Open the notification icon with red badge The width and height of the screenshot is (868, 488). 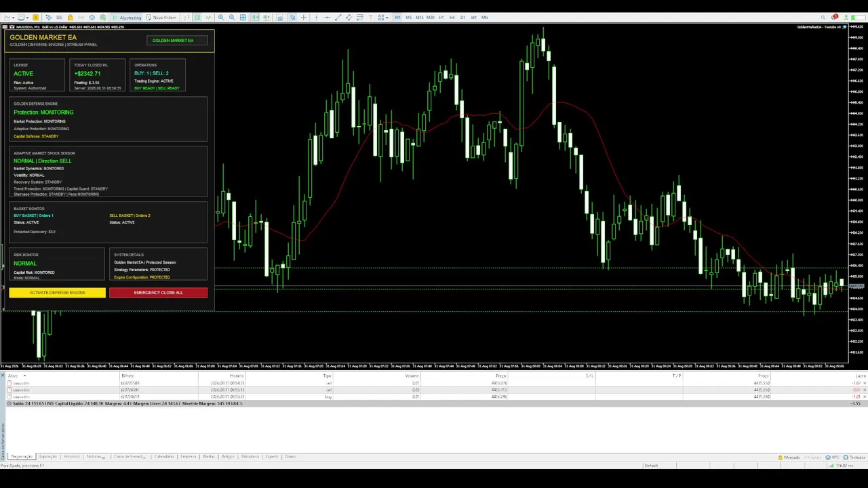(835, 17)
